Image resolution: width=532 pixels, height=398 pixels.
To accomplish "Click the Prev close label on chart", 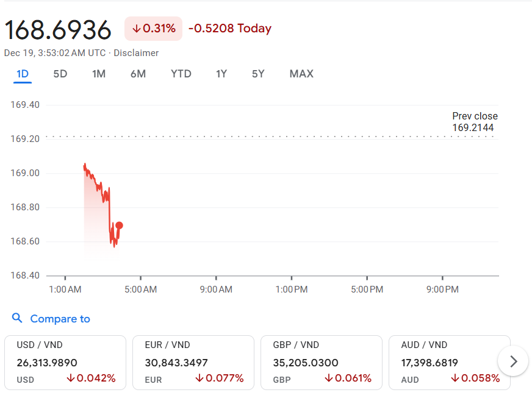I will (x=475, y=116).
